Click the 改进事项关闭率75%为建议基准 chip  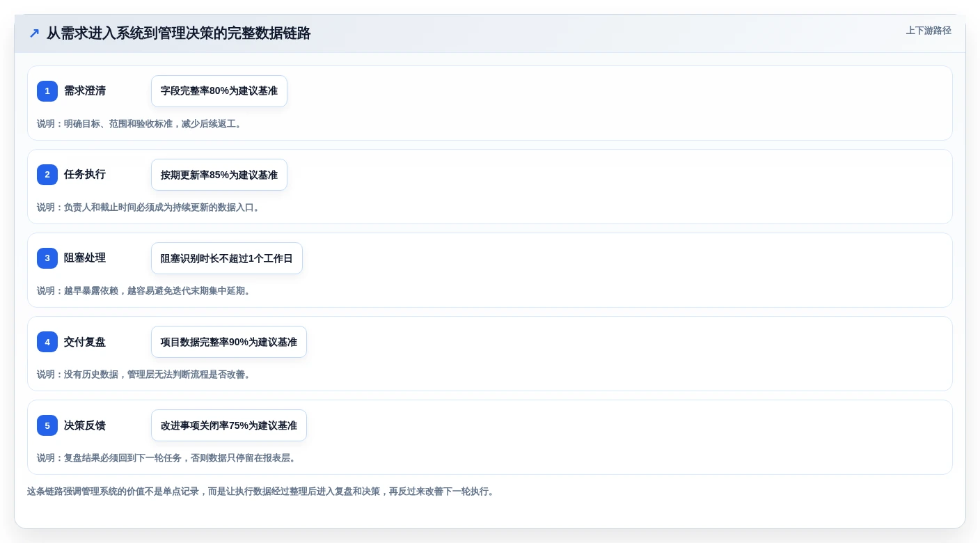click(229, 425)
